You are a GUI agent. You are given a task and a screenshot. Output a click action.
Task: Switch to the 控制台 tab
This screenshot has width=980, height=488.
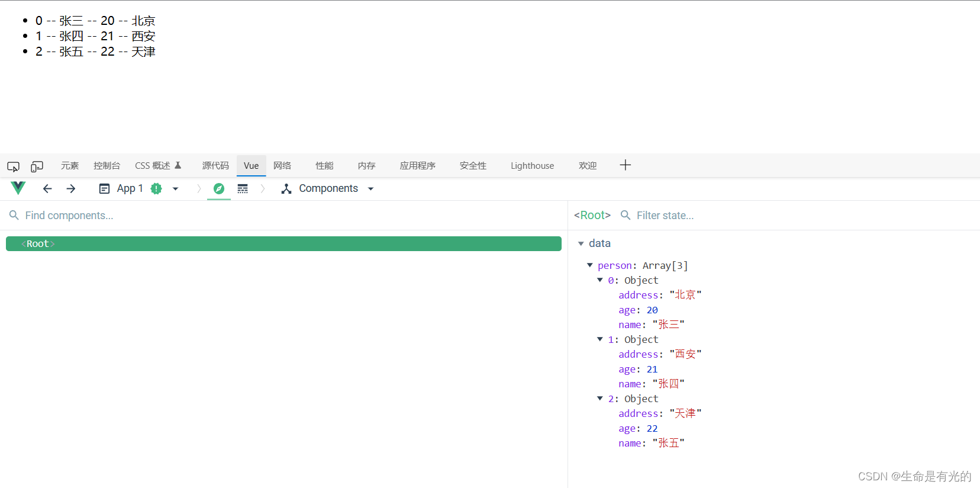point(107,166)
